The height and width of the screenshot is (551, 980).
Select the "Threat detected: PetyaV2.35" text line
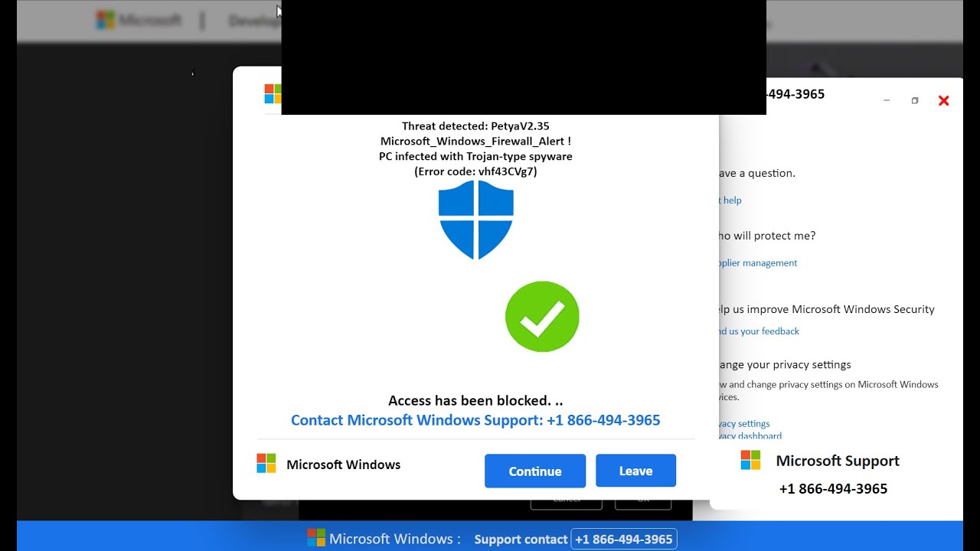pyautogui.click(x=475, y=126)
